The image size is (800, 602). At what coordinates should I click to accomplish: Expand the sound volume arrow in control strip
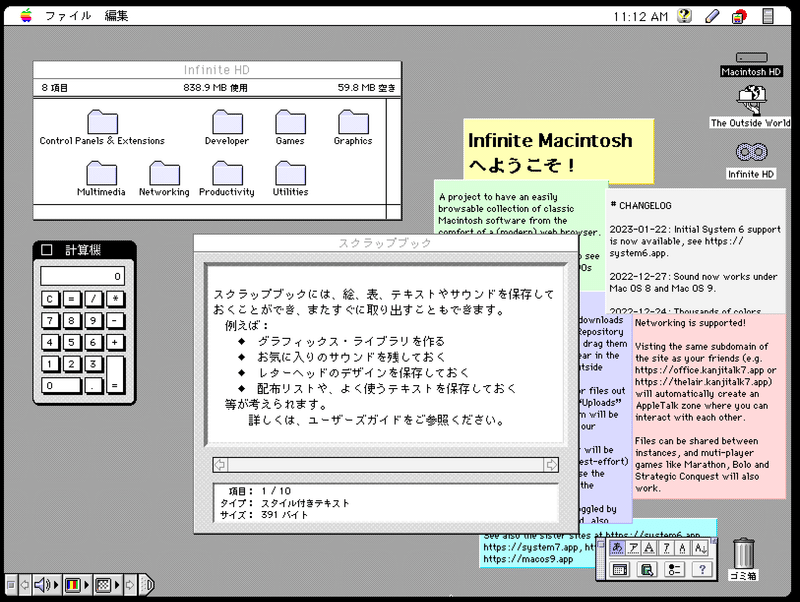coord(56,585)
